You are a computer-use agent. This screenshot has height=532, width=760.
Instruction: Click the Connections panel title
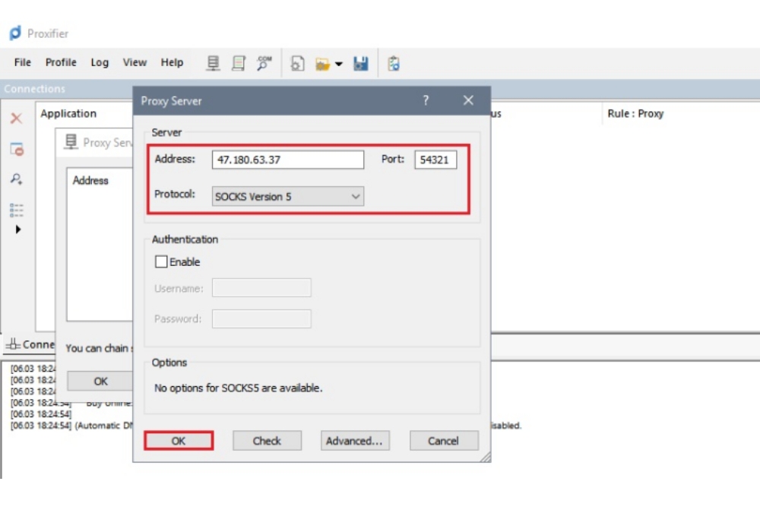pyautogui.click(x=34, y=89)
